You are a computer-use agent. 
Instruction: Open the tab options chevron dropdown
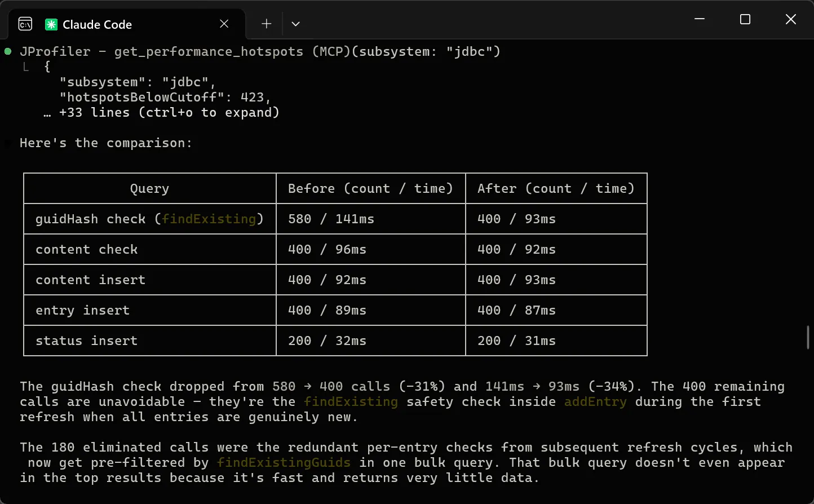[x=295, y=24]
